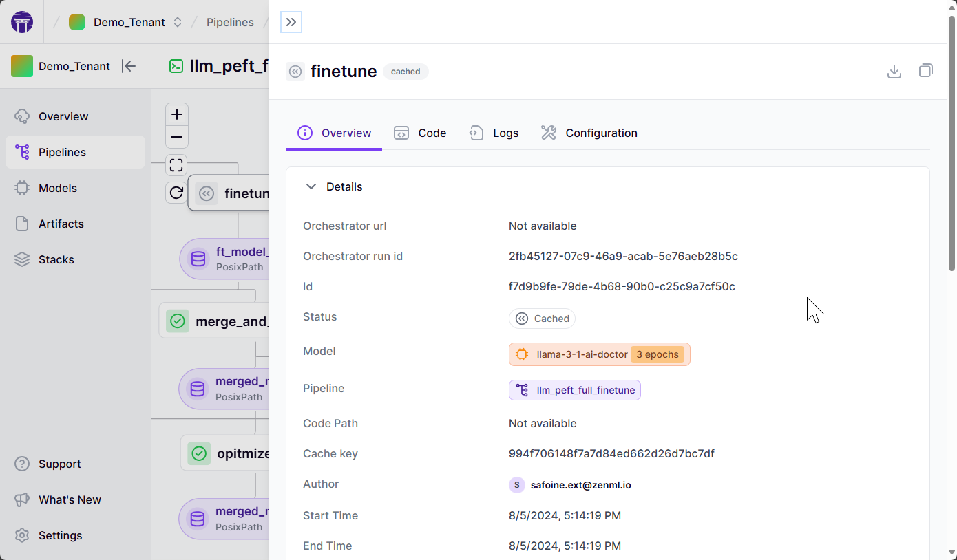This screenshot has height=560, width=957.
Task: Open the llama-3-1-ai-doctor model link
Action: pyautogui.click(x=582, y=354)
